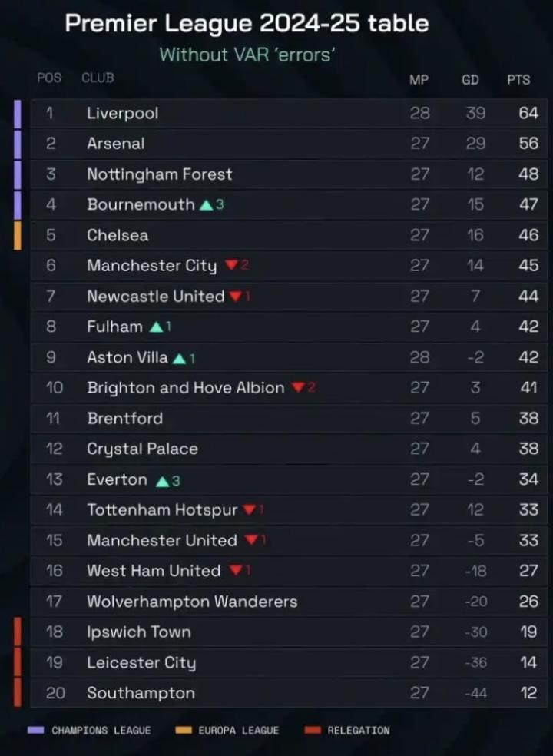The image size is (553, 756).
Task: Open the Liverpool club name
Action: [x=123, y=113]
